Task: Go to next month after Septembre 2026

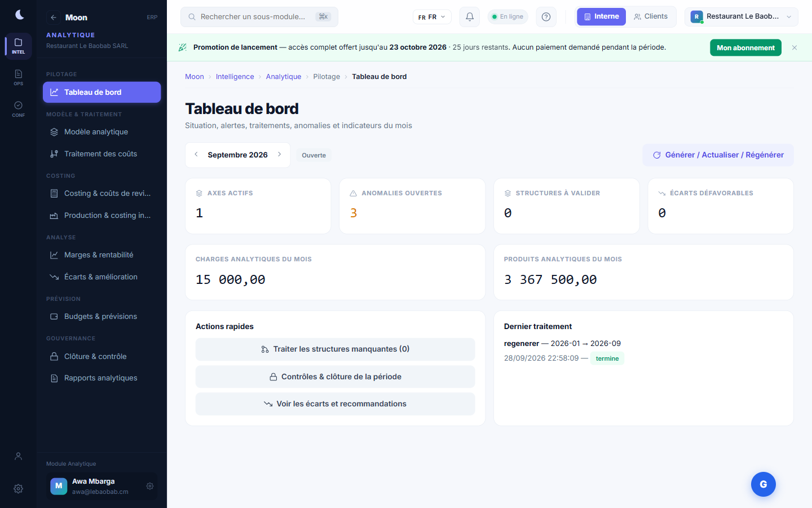Action: [279, 155]
